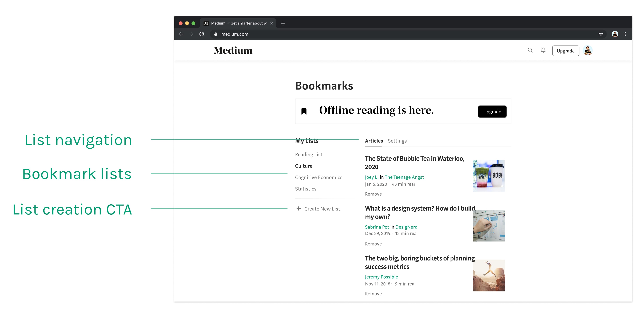
Task: Close the Medium browser tab
Action: (x=272, y=23)
